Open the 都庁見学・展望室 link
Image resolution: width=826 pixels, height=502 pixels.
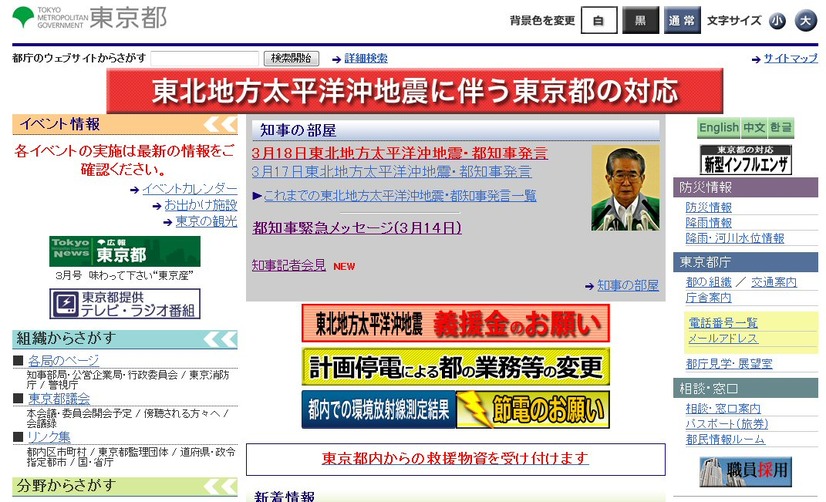point(729,363)
